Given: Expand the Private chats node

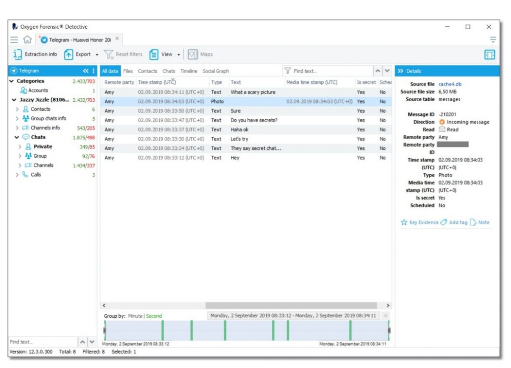Looking at the screenshot, I should 20,146.
